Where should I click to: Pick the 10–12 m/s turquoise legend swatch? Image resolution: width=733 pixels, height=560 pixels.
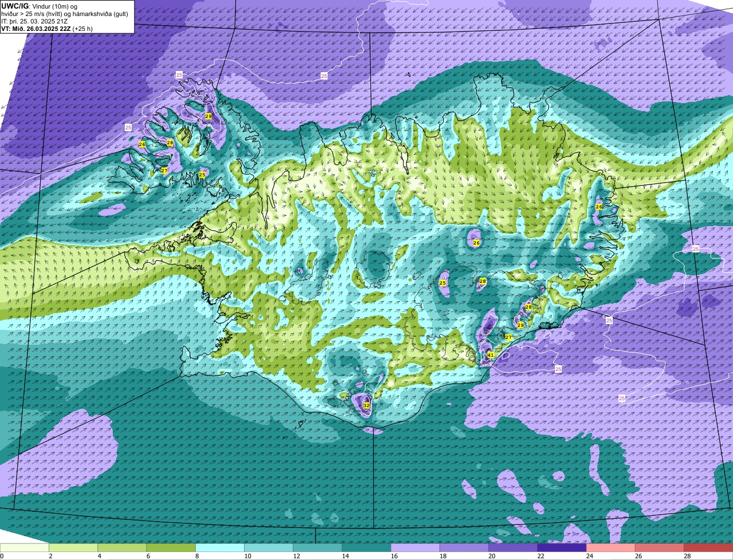[269, 547]
